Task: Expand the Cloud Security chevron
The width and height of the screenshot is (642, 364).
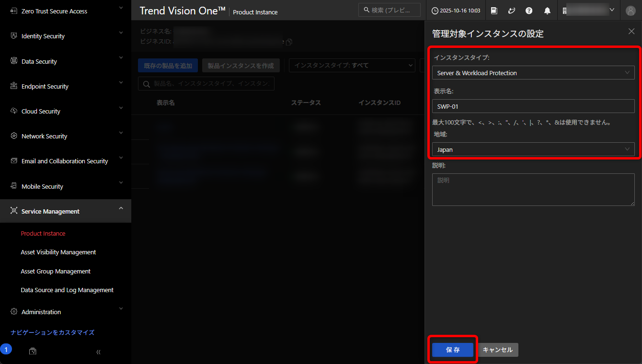Action: (121, 108)
